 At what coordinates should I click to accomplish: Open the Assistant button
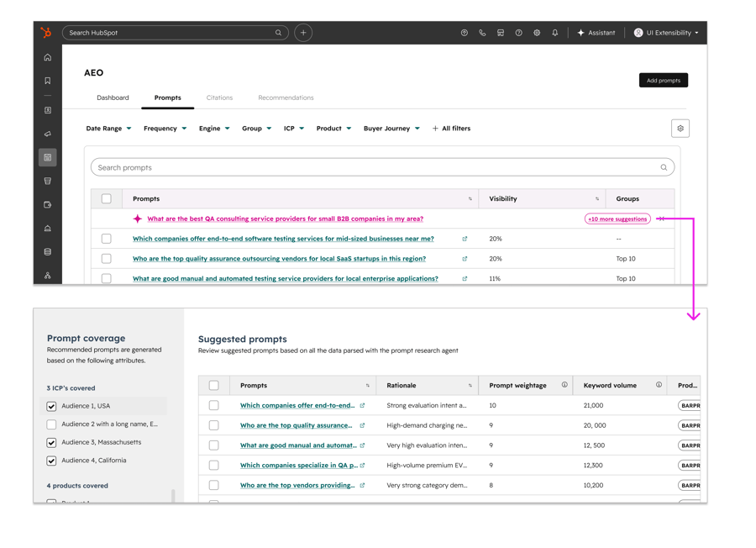[596, 33]
